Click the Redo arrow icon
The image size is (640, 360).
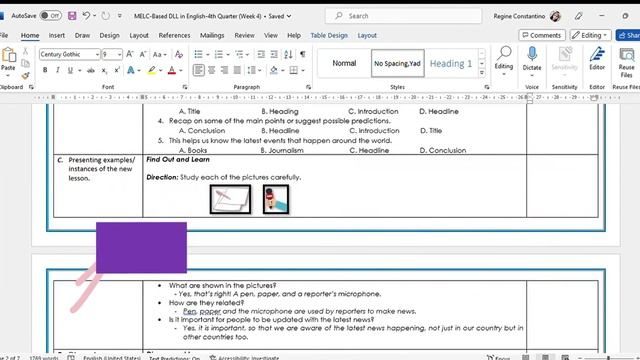(105, 16)
